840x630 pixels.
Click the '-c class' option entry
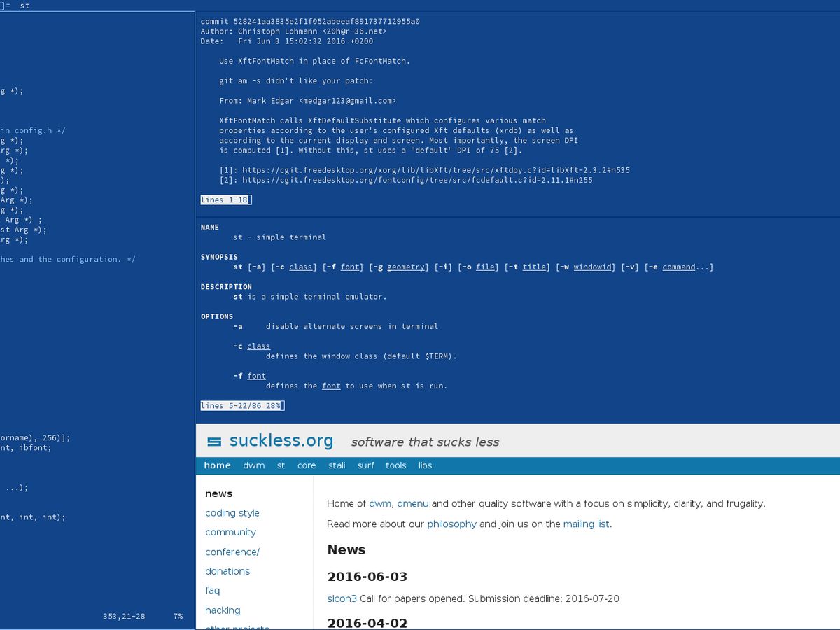[x=252, y=346]
